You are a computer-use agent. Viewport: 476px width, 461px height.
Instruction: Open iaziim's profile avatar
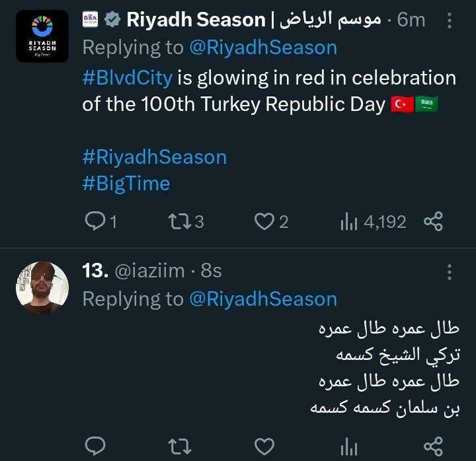click(x=42, y=287)
